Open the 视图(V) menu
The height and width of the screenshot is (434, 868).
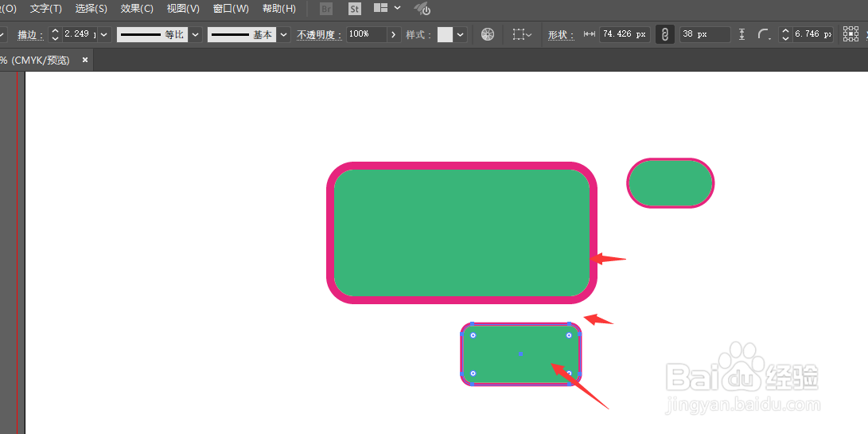pos(183,9)
